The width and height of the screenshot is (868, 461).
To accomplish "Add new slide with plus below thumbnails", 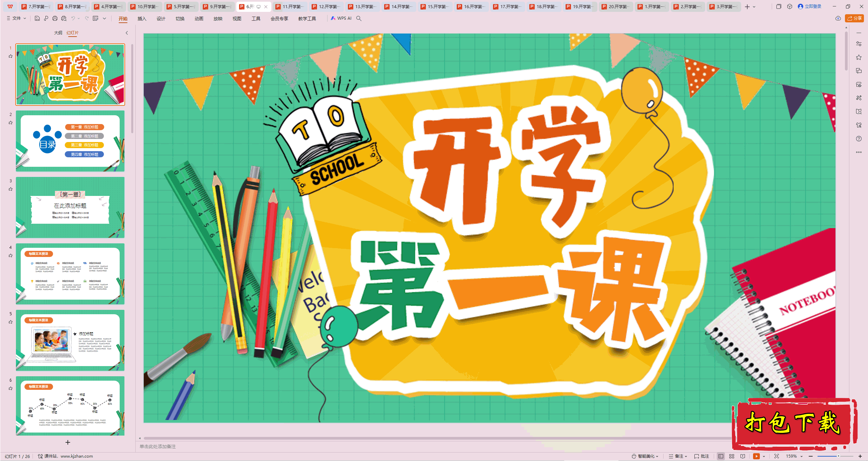I will point(68,442).
